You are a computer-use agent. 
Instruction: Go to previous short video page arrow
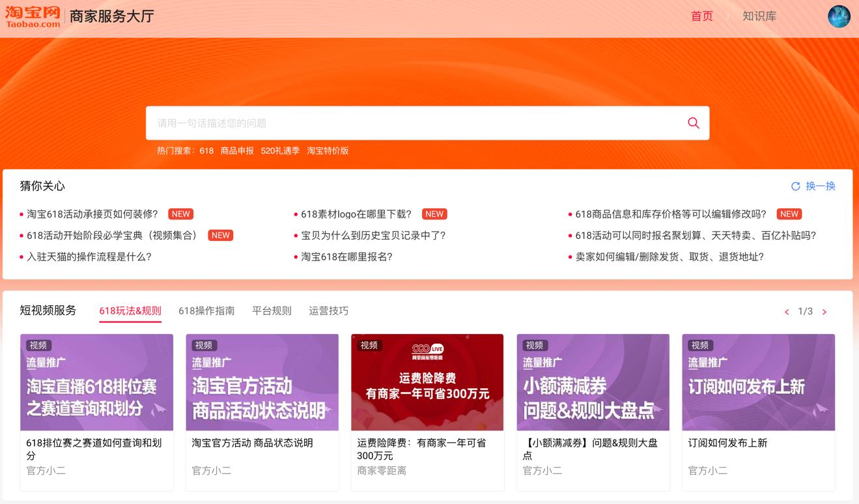(x=787, y=312)
